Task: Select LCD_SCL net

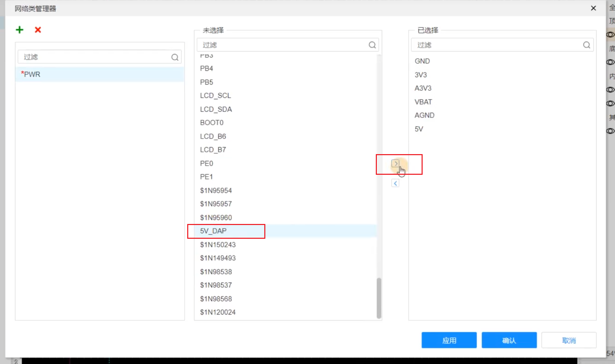Action: (x=286, y=96)
